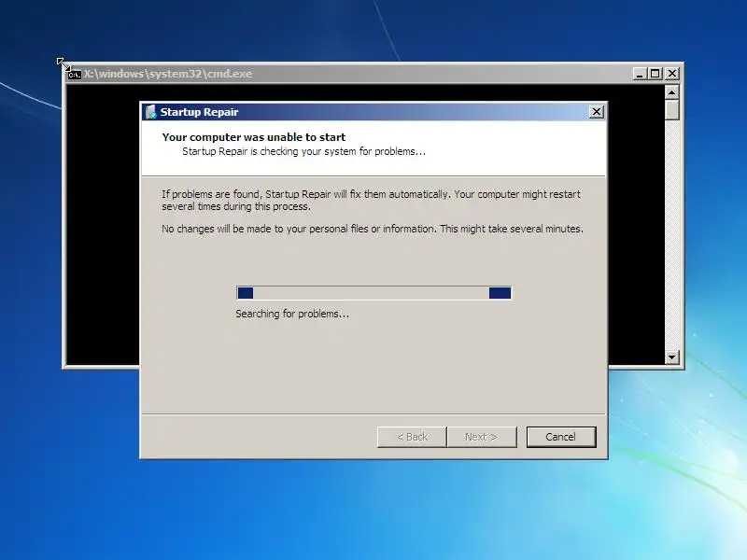Click 'If problems are found' paragraph
This screenshot has height=560, width=747.
[371, 201]
